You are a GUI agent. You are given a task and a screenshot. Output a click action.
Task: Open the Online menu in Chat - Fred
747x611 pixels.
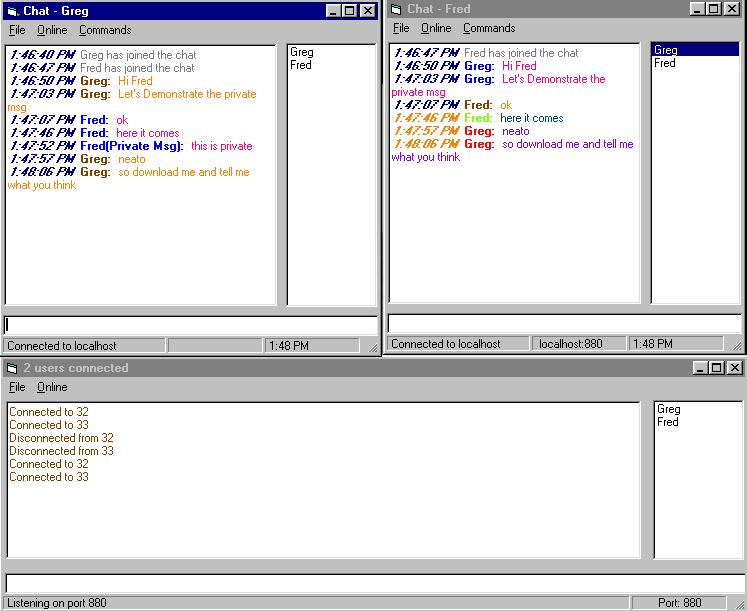coord(436,28)
